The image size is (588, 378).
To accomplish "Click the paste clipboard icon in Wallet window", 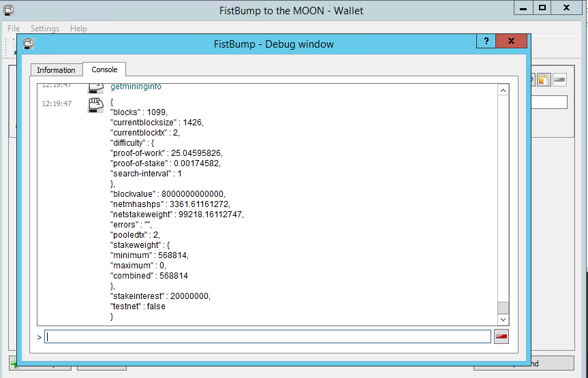I will (544, 80).
